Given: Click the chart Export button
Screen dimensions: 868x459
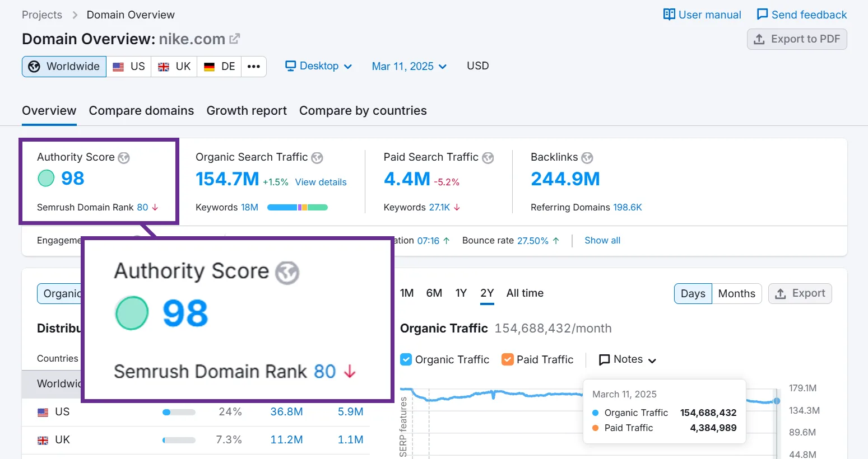Looking at the screenshot, I should [x=800, y=293].
